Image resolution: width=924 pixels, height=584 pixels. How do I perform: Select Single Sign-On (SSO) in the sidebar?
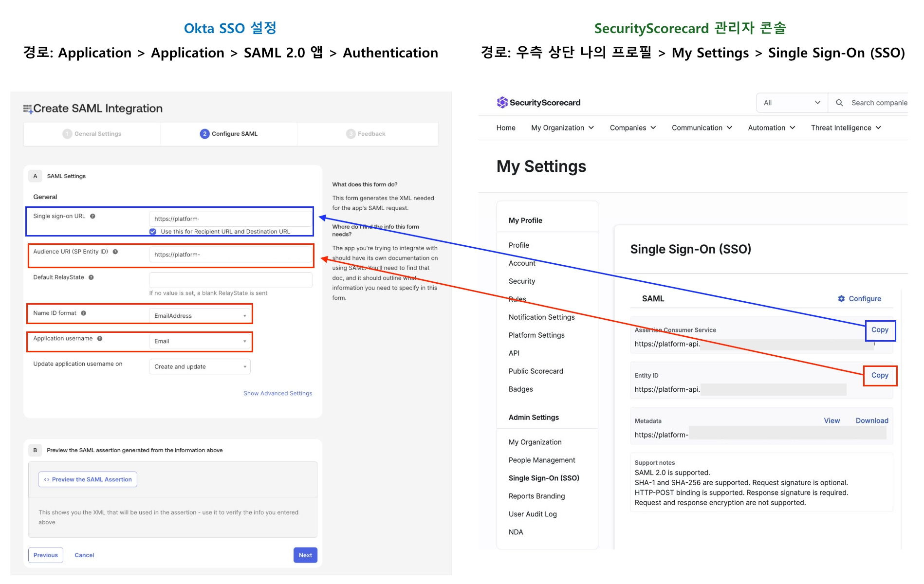(x=544, y=478)
